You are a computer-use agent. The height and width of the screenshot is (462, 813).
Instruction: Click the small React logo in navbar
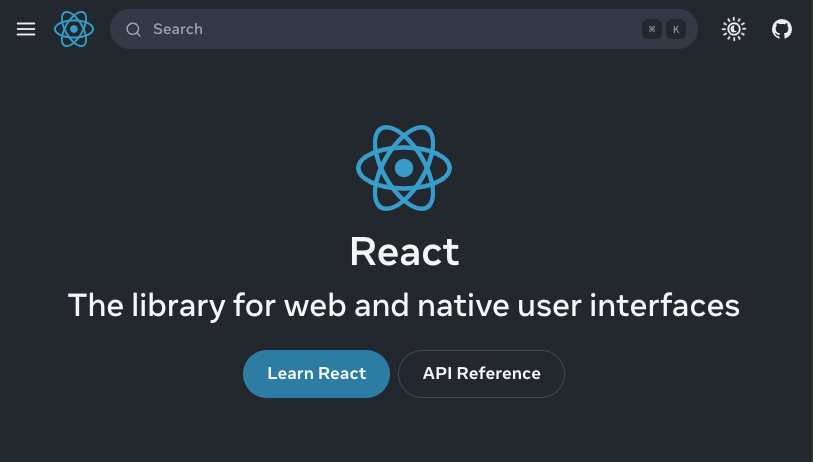74,29
